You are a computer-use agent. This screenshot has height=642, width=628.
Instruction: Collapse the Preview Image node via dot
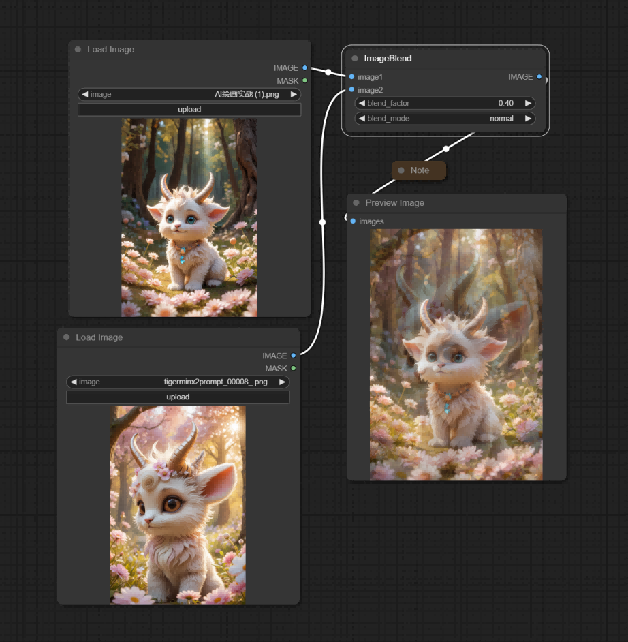(356, 203)
